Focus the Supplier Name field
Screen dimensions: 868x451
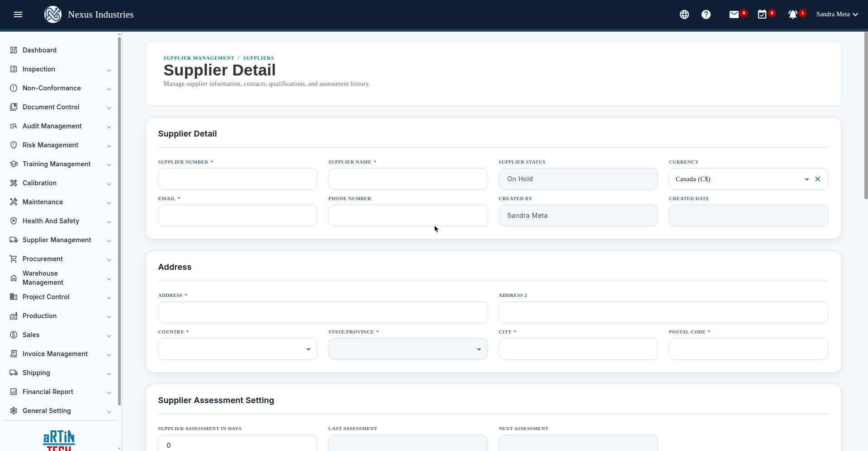point(408,179)
